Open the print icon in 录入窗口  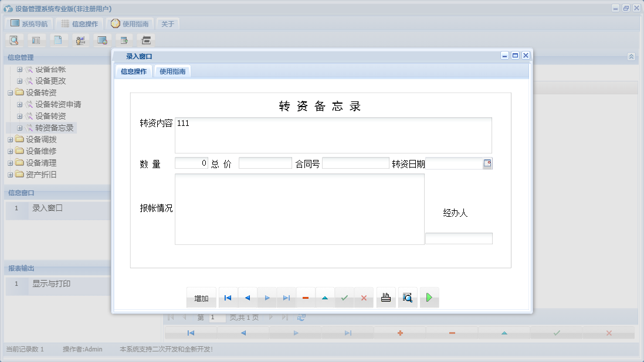tap(385, 298)
